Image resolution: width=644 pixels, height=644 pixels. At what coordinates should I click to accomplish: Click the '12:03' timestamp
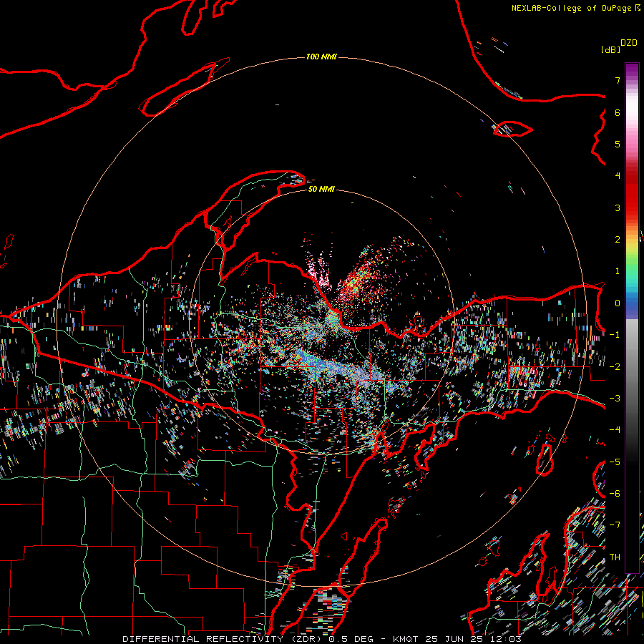(x=507, y=639)
